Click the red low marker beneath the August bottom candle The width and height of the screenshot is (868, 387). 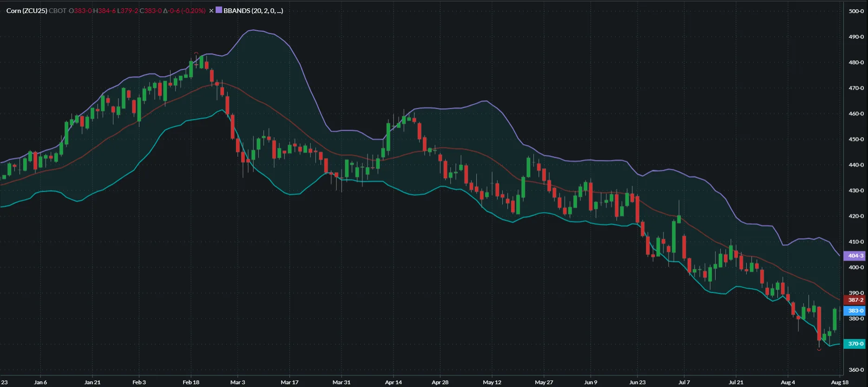click(819, 349)
